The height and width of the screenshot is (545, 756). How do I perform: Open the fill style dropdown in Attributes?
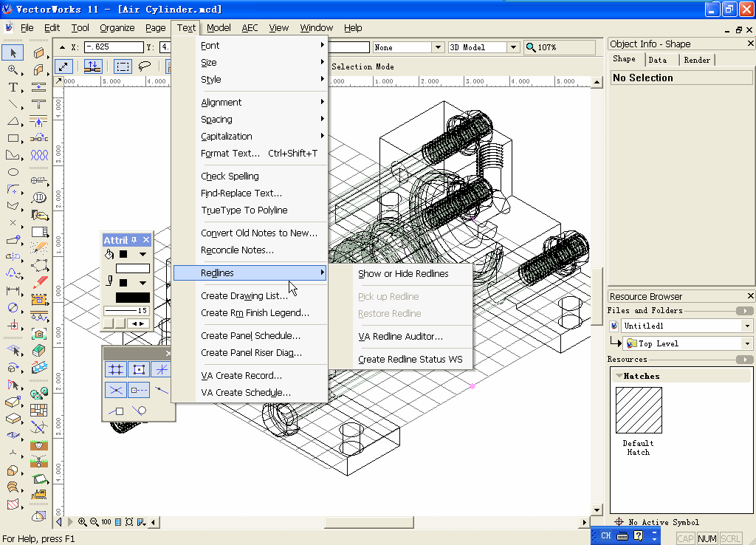point(142,254)
